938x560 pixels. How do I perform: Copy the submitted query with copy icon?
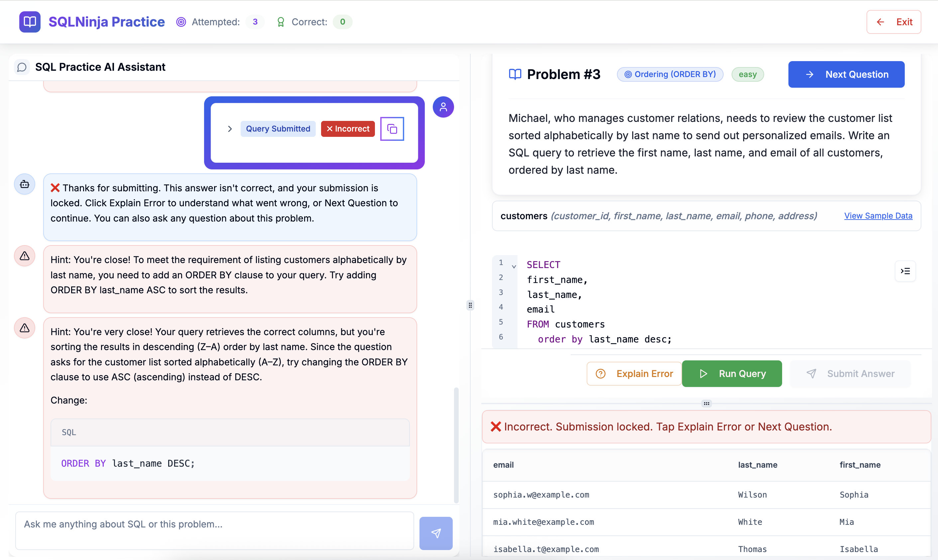[x=392, y=129]
